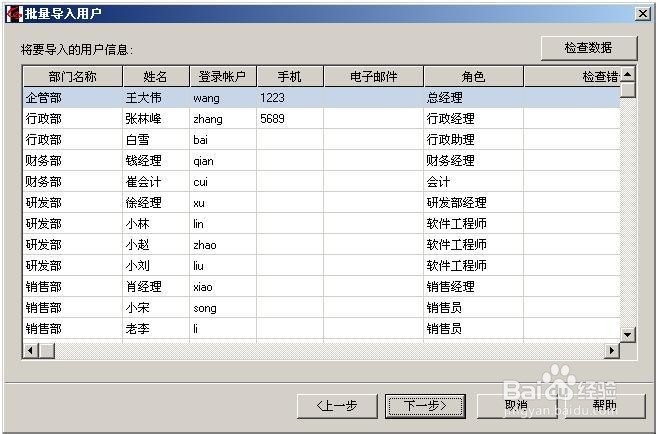This screenshot has width=656, height=434.
Task: Click the 研发部经理 role cell
Action: (456, 203)
